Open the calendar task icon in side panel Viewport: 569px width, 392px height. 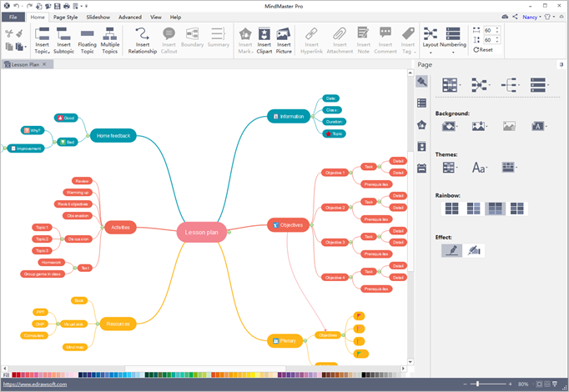coord(422,168)
